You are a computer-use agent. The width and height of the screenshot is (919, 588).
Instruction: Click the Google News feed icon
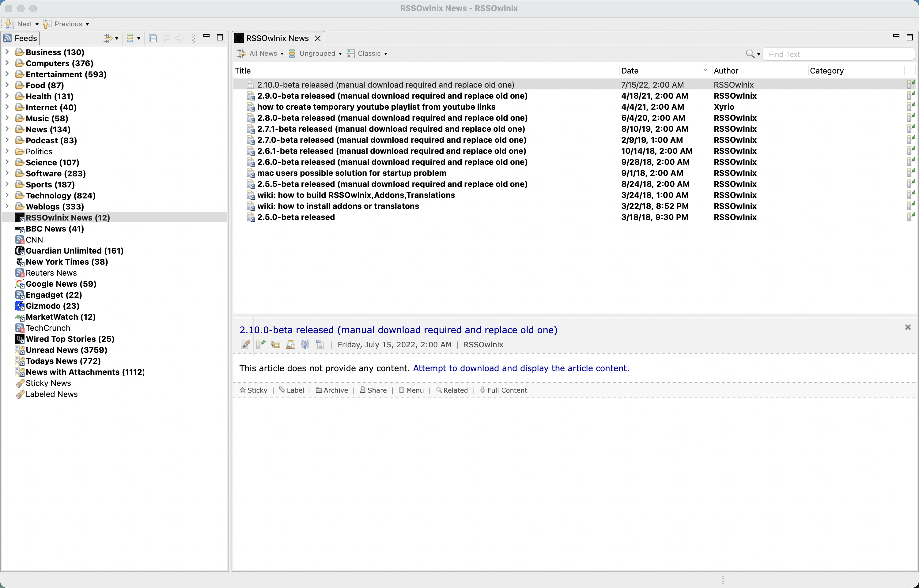20,284
